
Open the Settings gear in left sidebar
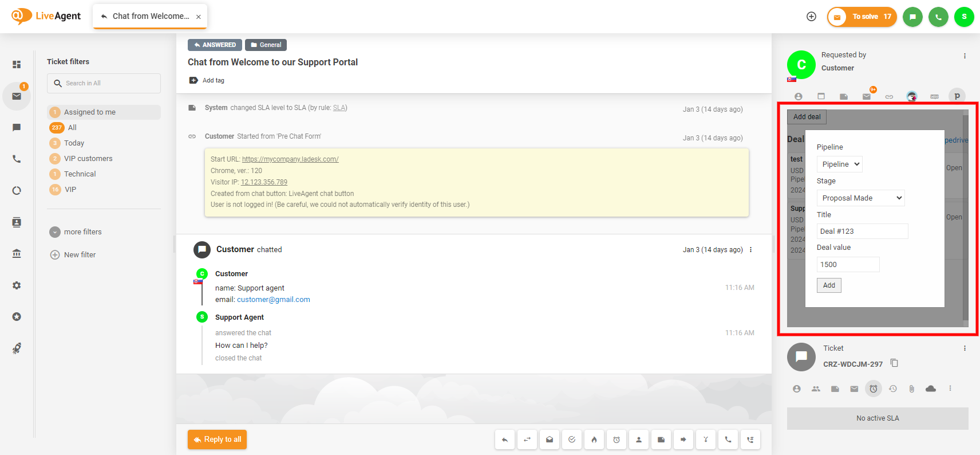(17, 285)
